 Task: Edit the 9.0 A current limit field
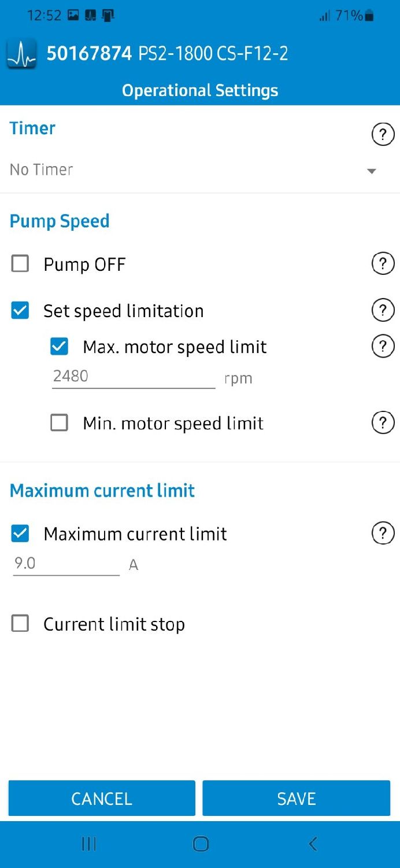(66, 564)
